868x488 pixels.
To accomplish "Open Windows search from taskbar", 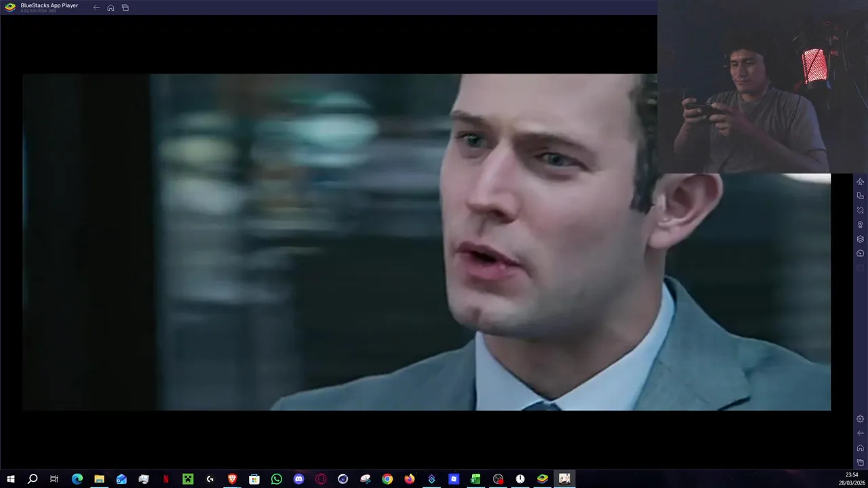I will pos(32,479).
